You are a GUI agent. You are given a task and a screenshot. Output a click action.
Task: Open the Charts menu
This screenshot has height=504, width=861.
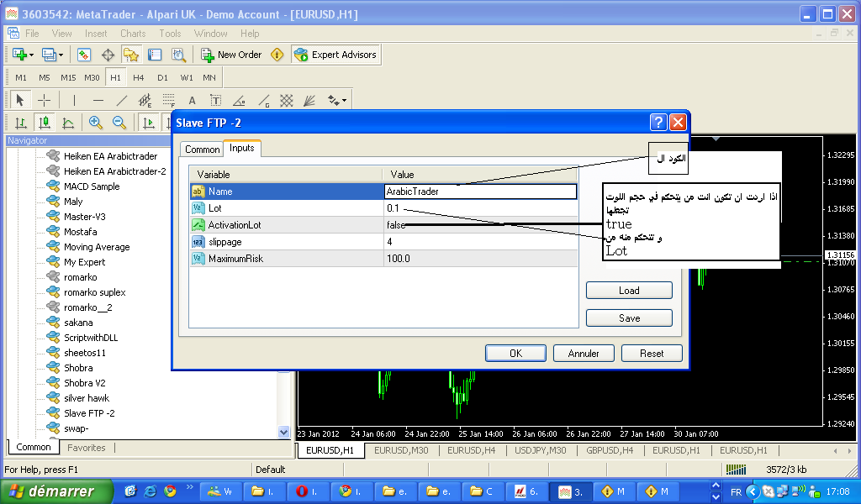tap(133, 34)
